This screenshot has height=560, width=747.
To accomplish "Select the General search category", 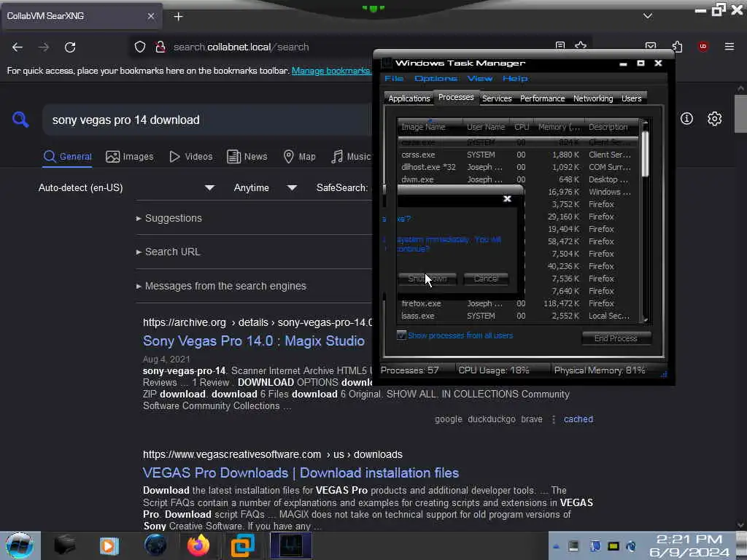I will coord(67,156).
